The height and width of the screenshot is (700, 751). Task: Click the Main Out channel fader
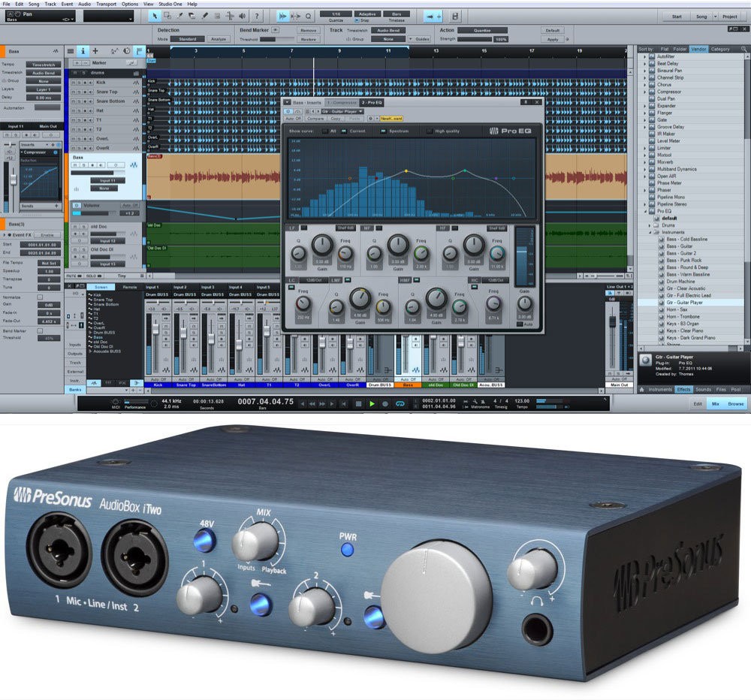click(x=612, y=321)
